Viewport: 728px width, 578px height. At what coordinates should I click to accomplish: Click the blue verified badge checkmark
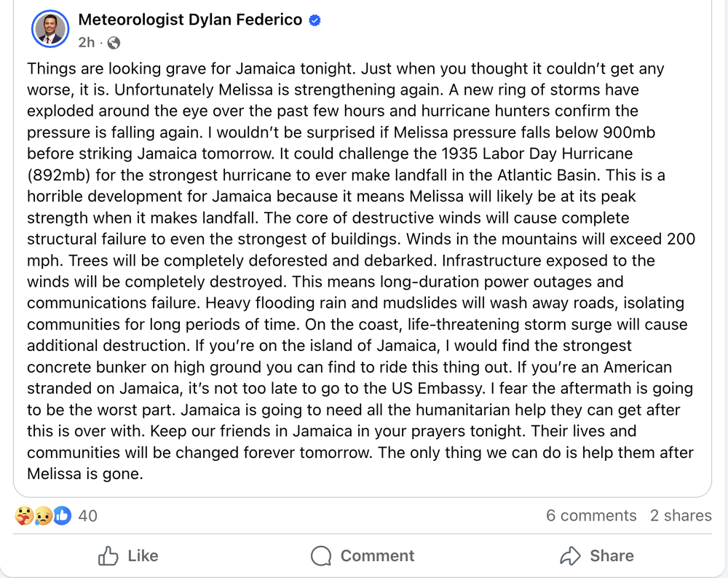[314, 20]
